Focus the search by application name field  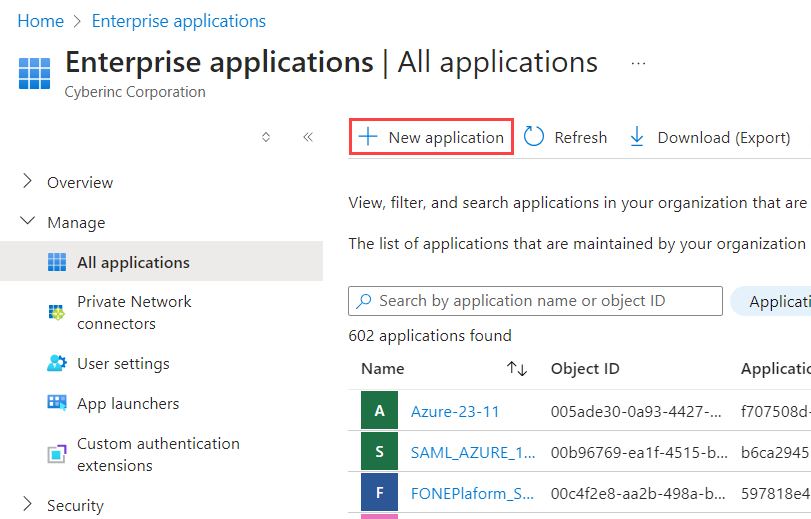(535, 301)
